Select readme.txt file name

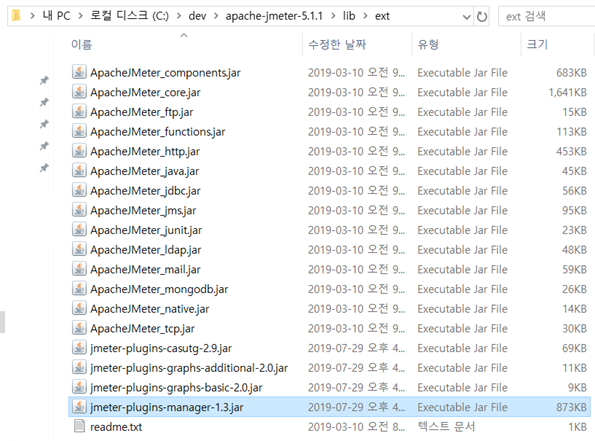point(116,427)
